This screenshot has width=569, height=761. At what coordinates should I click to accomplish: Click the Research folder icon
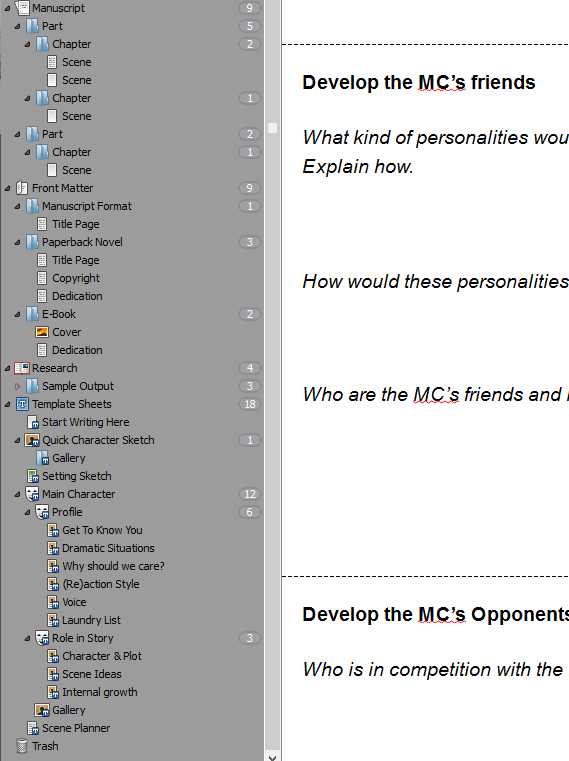coord(22,368)
